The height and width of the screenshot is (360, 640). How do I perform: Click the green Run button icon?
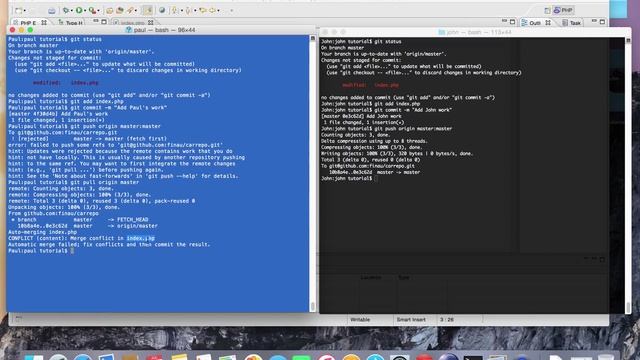coord(79,10)
